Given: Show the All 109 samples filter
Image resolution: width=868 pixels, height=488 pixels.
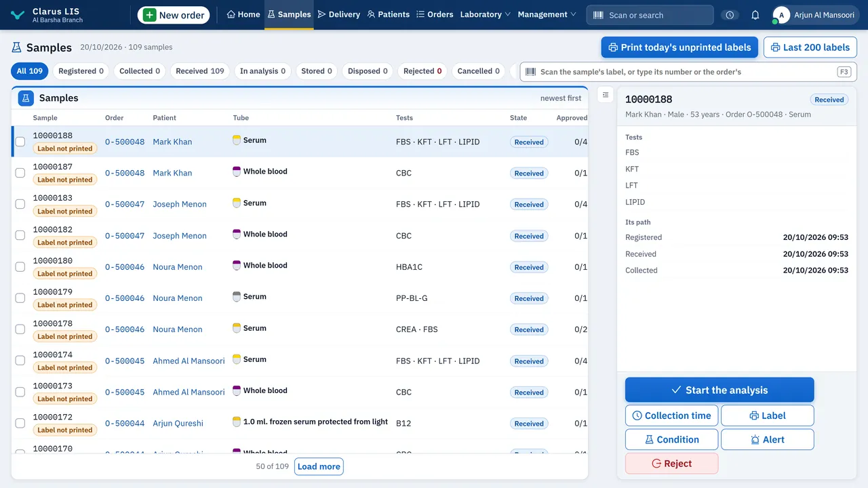Looking at the screenshot, I should click(30, 71).
